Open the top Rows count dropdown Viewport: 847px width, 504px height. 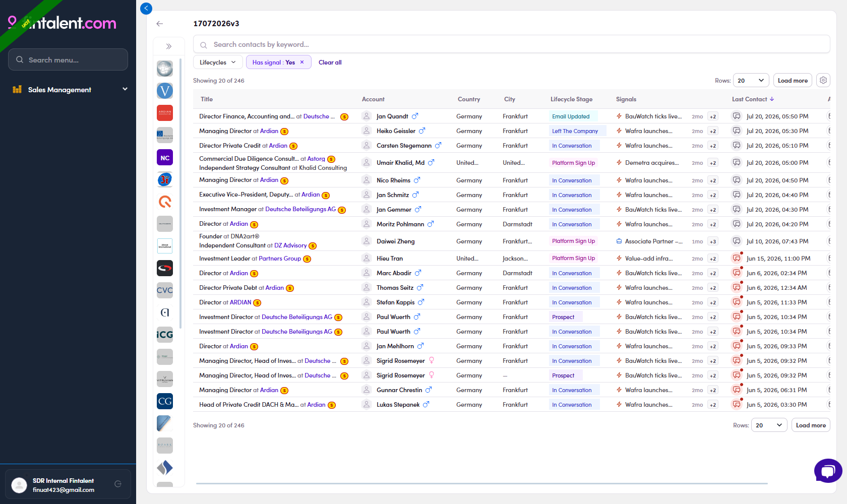(x=751, y=80)
